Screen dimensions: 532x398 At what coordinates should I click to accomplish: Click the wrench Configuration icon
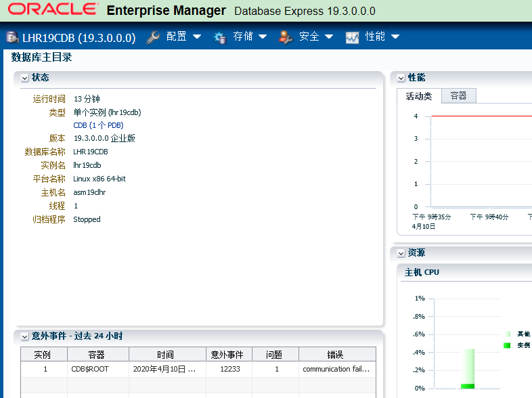coord(153,37)
